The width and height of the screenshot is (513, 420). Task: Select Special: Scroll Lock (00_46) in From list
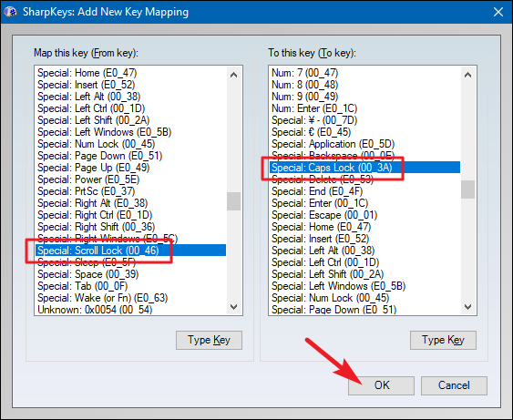point(131,251)
